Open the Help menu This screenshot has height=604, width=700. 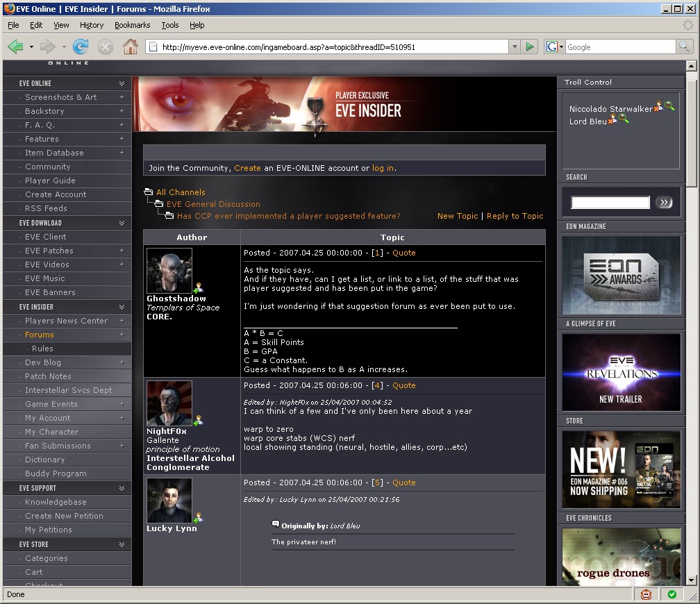click(x=197, y=25)
